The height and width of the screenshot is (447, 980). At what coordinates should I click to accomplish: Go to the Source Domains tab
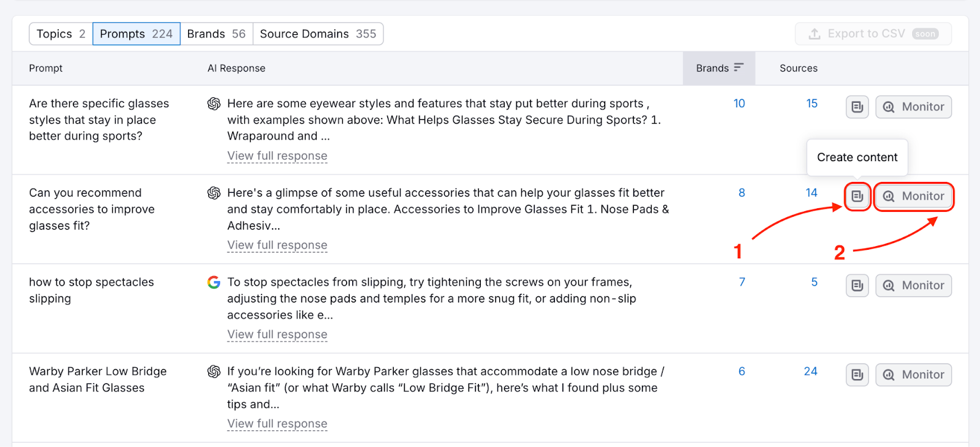point(318,34)
